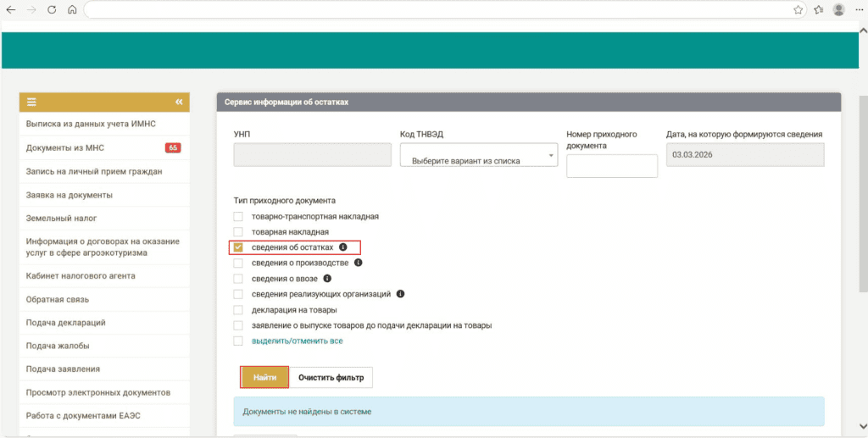This screenshot has width=868, height=438.
Task: Uncheck сведения об остатках checkbox
Action: point(238,247)
